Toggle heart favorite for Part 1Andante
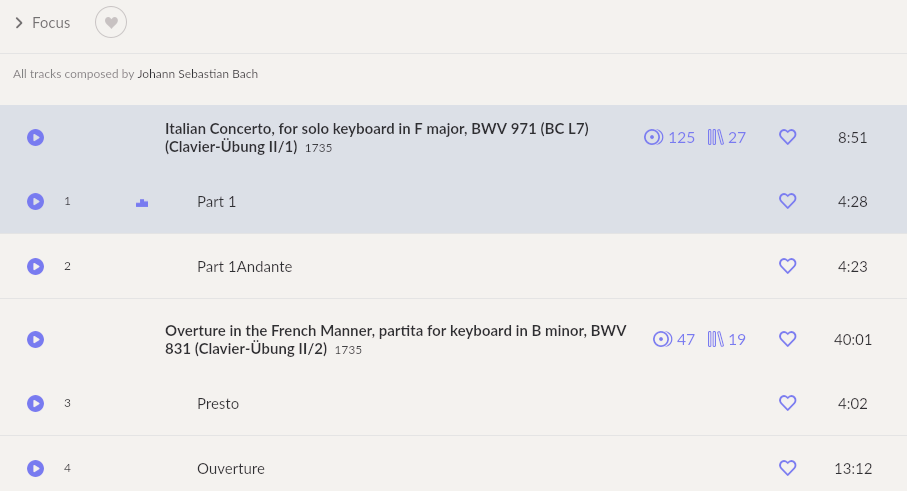 (x=787, y=265)
